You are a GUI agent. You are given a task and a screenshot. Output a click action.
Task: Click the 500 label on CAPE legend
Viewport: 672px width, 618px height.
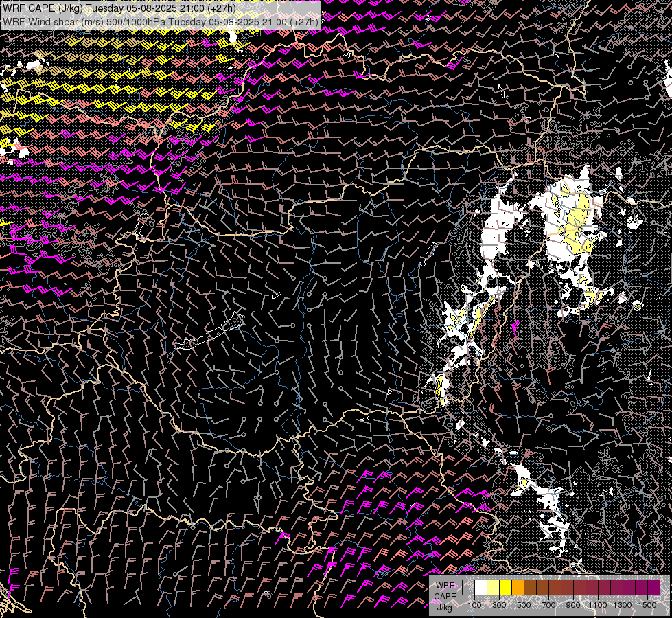pyautogui.click(x=524, y=605)
